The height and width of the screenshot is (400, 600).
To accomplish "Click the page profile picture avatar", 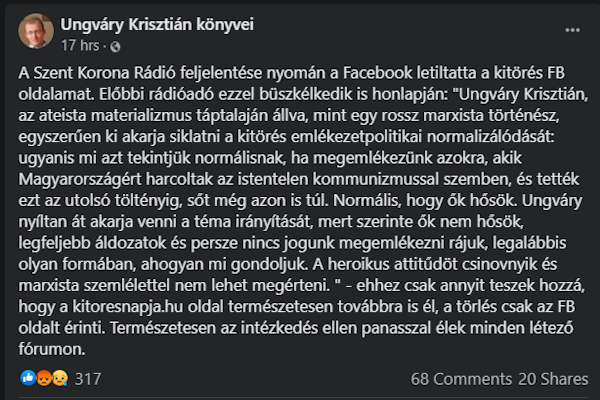I will [36, 30].
